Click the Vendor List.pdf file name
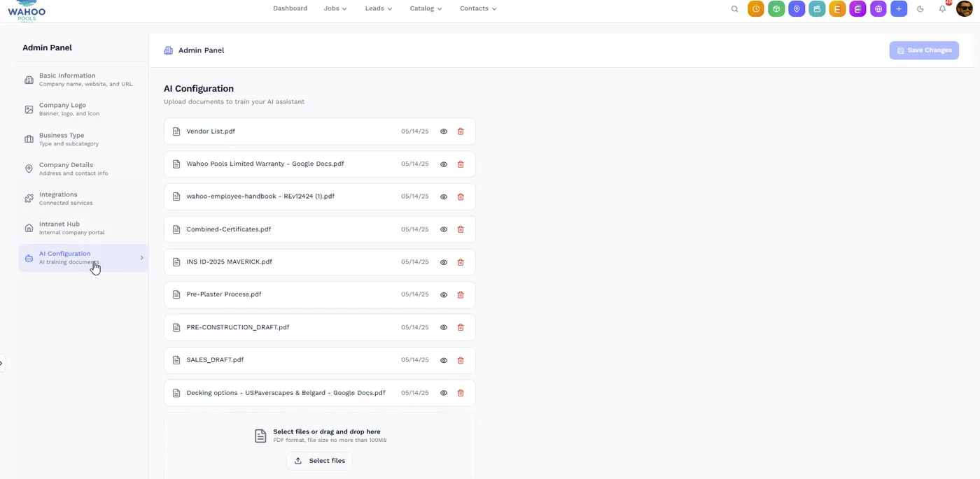 [x=211, y=131]
